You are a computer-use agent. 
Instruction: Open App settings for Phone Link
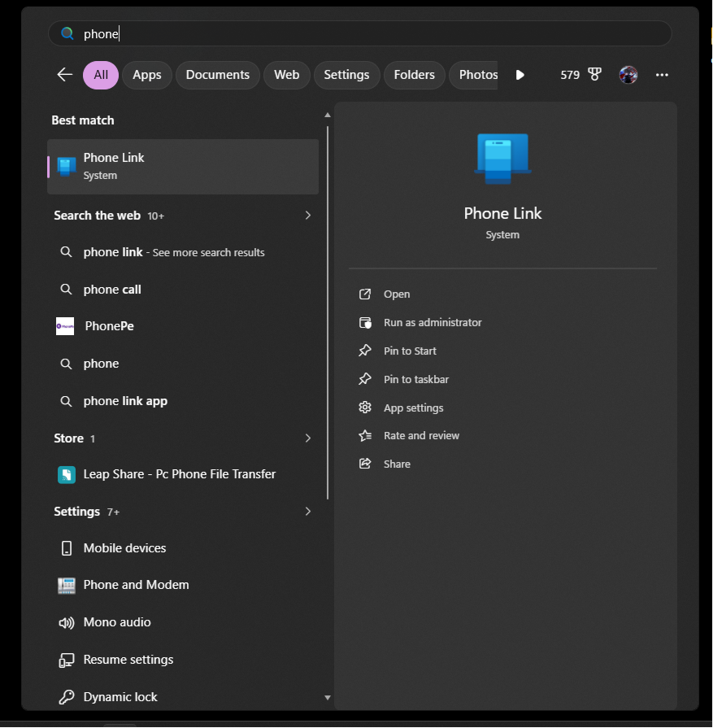coord(414,408)
